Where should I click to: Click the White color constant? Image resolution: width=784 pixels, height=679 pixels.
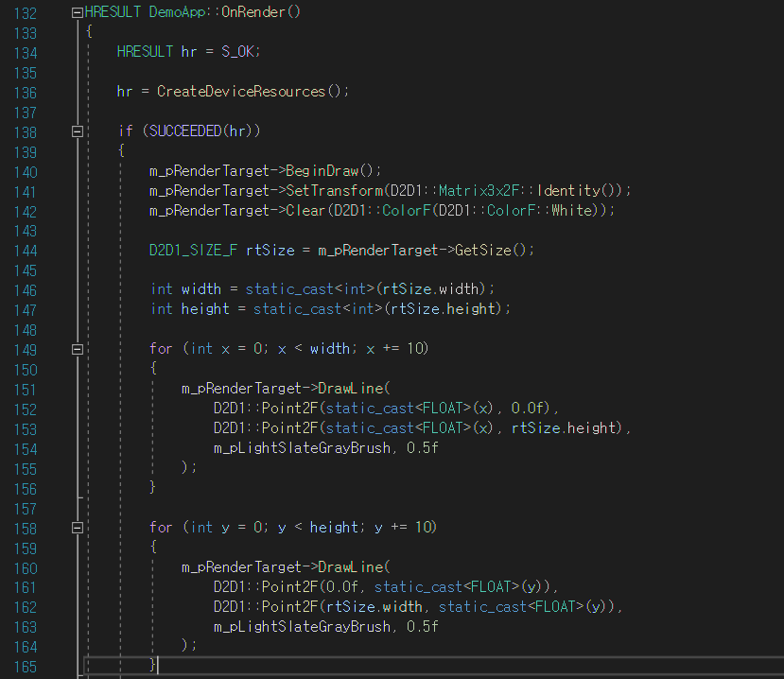point(571,211)
